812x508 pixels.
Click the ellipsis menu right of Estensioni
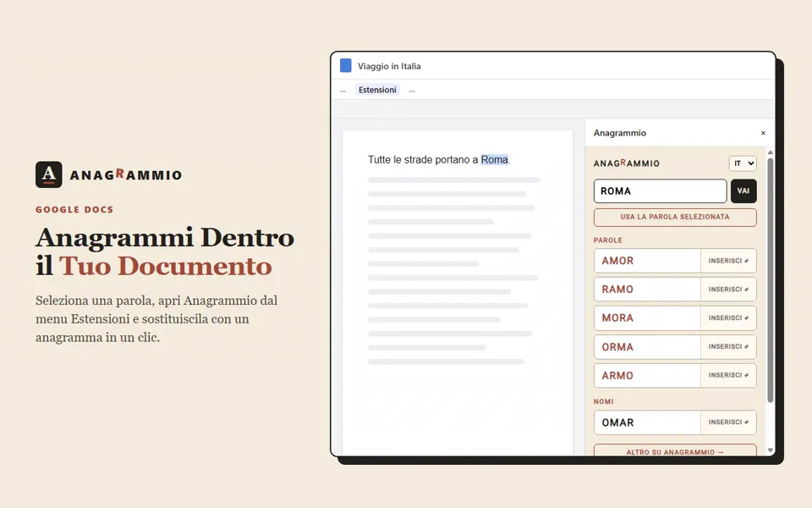tap(412, 91)
